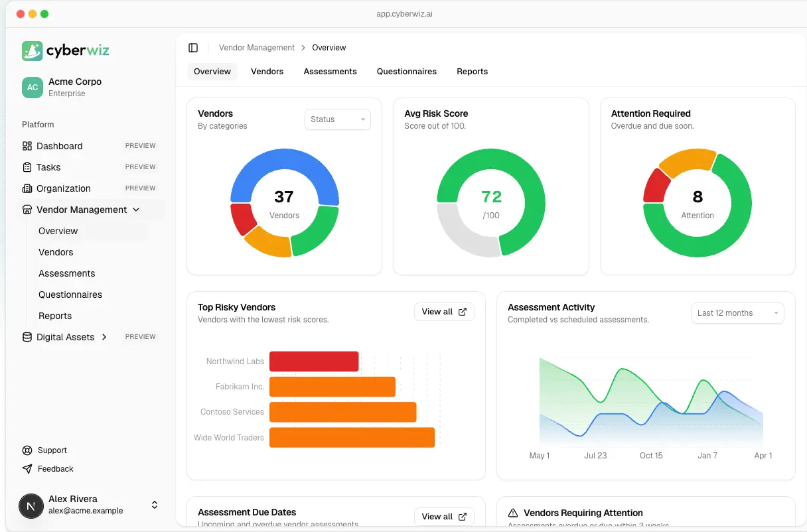The width and height of the screenshot is (807, 532).
Task: Click the Support help icon
Action: 27,450
